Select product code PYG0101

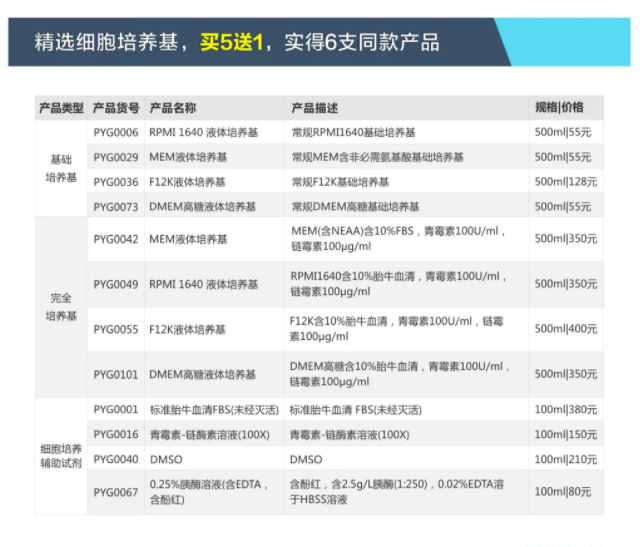(x=116, y=374)
